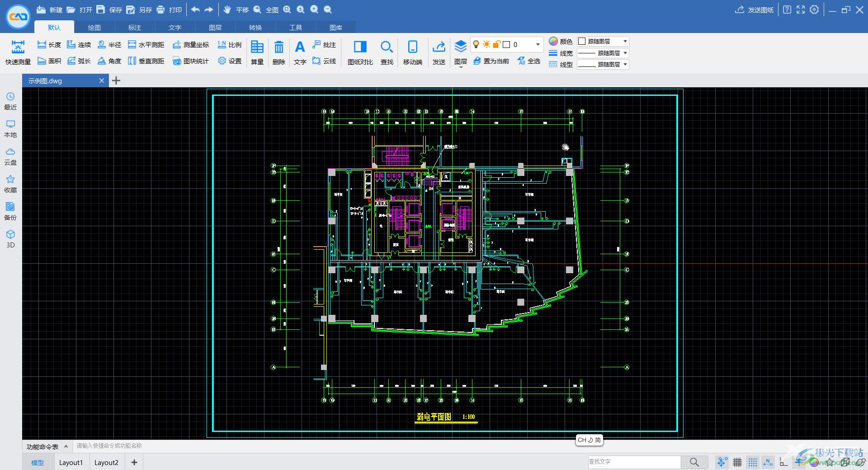
Task: Select the 文字 text tool
Action: tap(300, 52)
